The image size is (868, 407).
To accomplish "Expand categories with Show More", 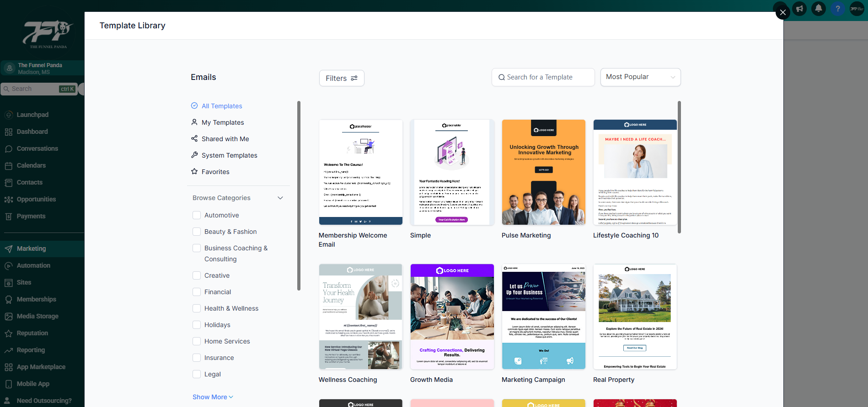I will click(x=213, y=397).
